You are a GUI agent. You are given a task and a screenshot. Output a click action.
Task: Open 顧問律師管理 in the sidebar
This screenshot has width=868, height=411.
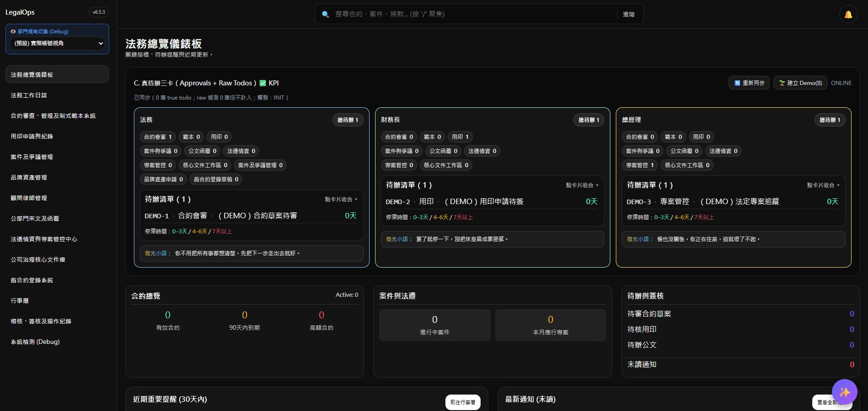click(x=57, y=198)
